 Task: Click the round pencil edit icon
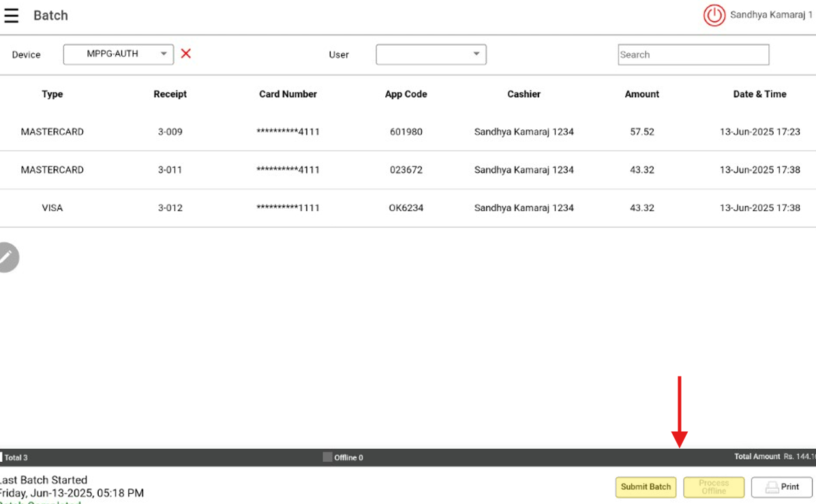pyautogui.click(x=7, y=257)
